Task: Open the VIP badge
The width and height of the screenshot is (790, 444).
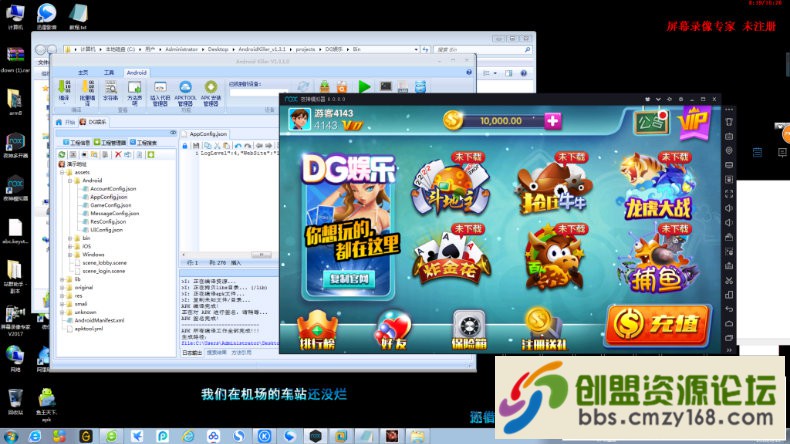Action: (x=695, y=122)
